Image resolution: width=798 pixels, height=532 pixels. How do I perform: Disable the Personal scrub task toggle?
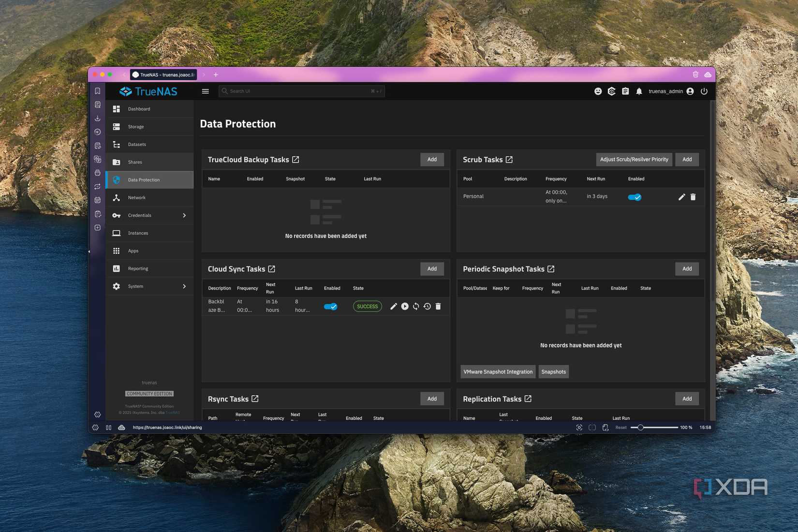coord(635,197)
